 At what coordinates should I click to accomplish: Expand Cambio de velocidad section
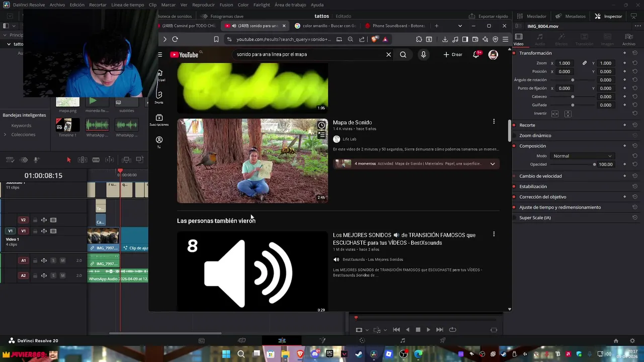coord(540,176)
